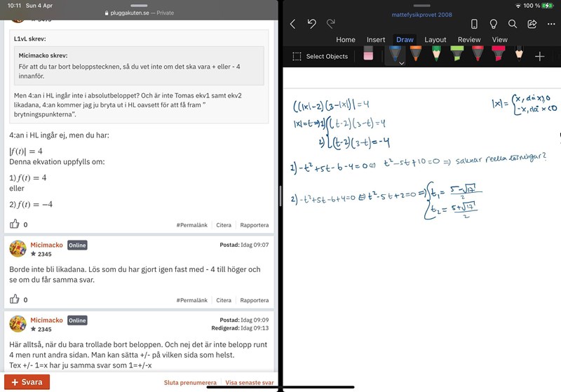The height and width of the screenshot is (392, 561).
Task: Select the eraser tool
Action: coord(368,55)
